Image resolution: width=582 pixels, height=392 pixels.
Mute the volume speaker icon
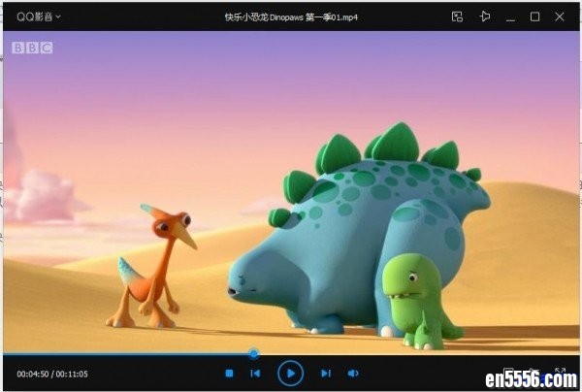[353, 374]
